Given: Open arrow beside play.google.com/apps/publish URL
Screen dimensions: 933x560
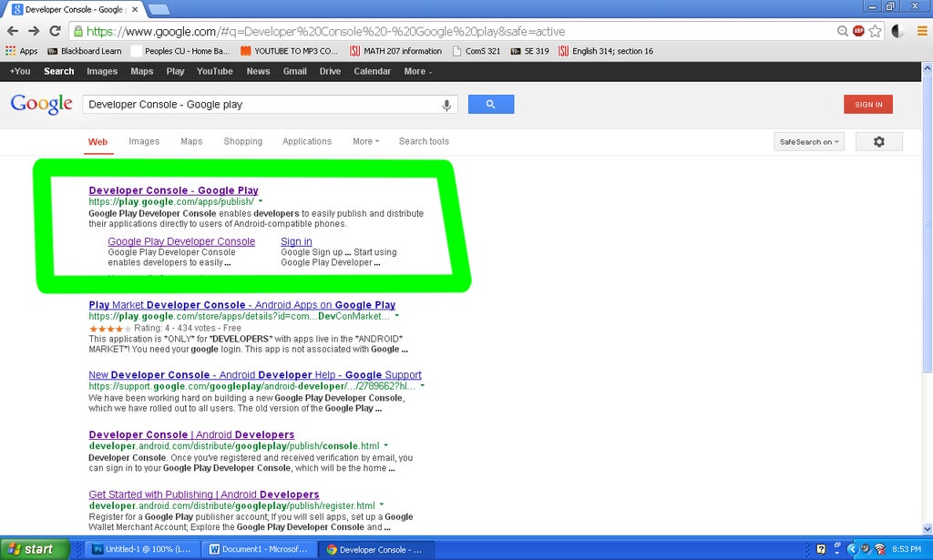Looking at the screenshot, I should tap(261, 201).
